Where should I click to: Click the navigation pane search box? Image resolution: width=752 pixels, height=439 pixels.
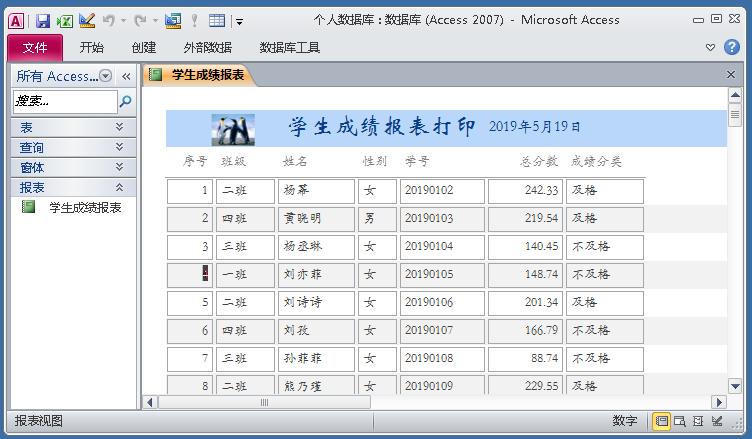(x=65, y=101)
